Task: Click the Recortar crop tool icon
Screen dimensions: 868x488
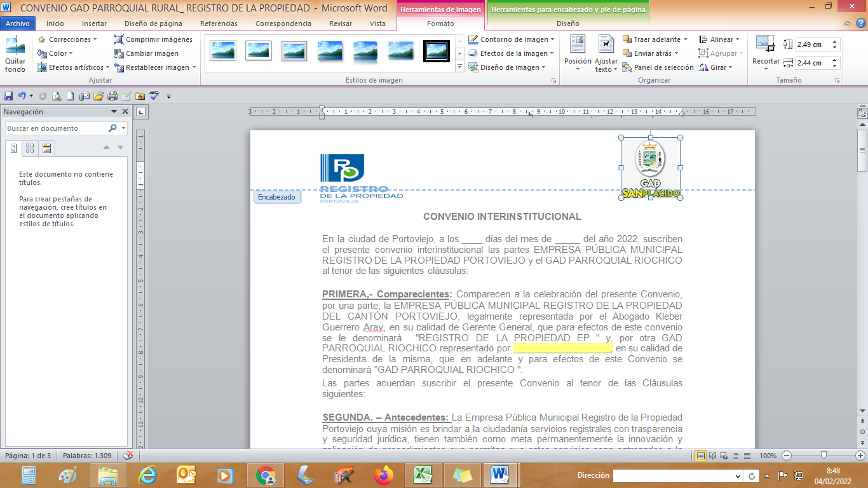Action: point(765,44)
